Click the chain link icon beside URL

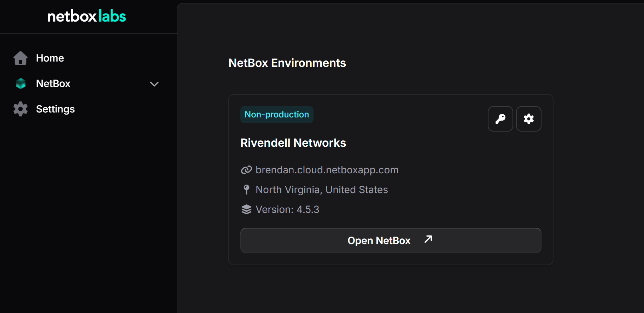[246, 170]
